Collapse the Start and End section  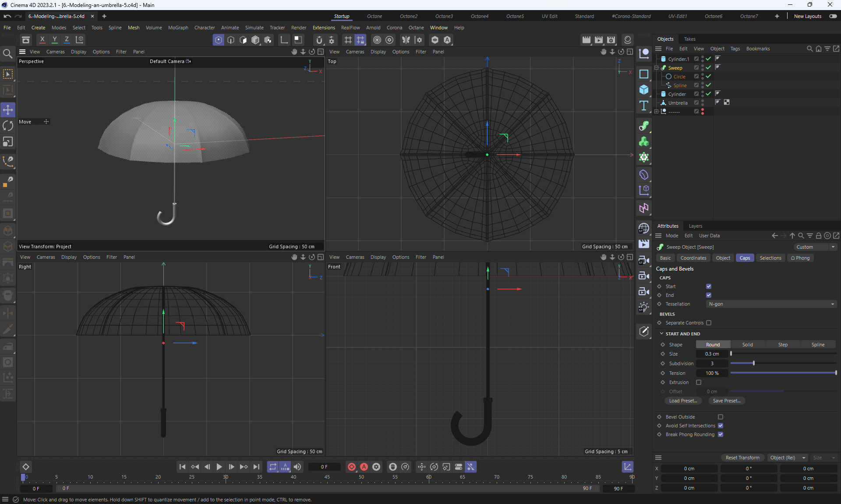(x=661, y=334)
